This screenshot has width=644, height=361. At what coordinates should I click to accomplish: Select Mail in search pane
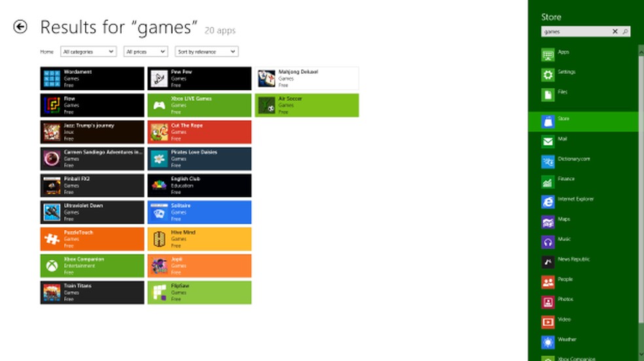coord(583,141)
